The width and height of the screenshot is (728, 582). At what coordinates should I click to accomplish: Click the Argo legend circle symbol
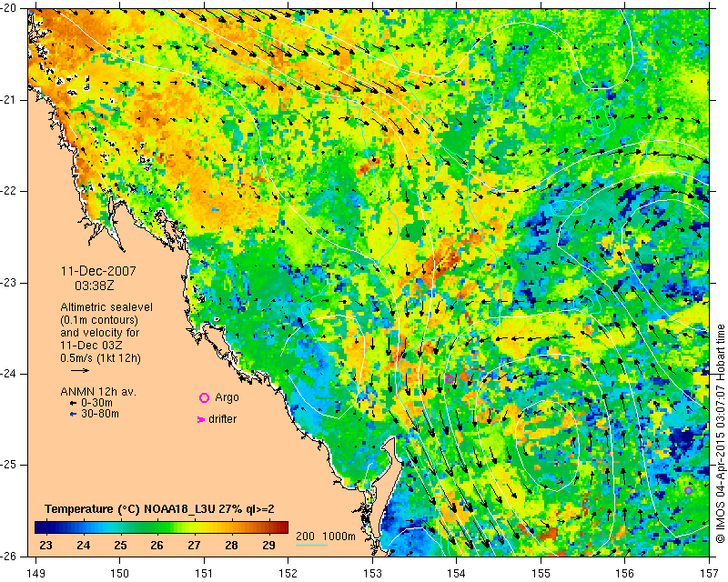[204, 397]
